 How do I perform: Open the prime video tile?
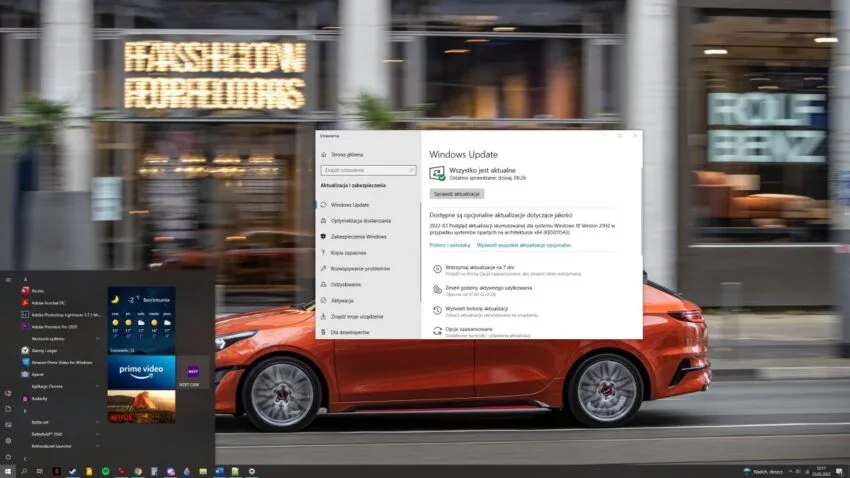tap(141, 372)
